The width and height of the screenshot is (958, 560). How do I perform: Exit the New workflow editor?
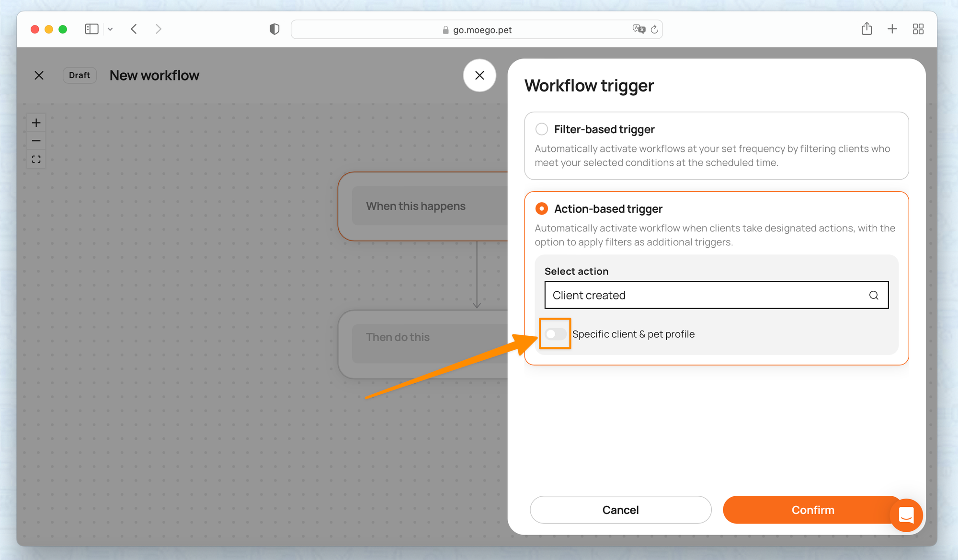(x=39, y=75)
